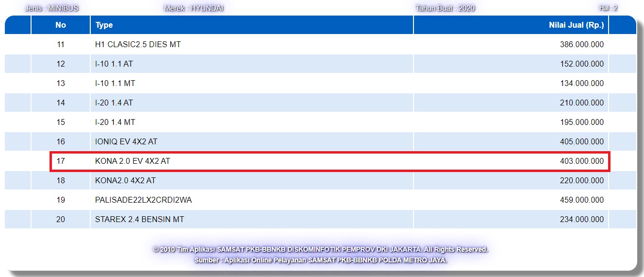Click value 459.000.000
Image resolution: width=644 pixels, height=277 pixels.
click(582, 200)
